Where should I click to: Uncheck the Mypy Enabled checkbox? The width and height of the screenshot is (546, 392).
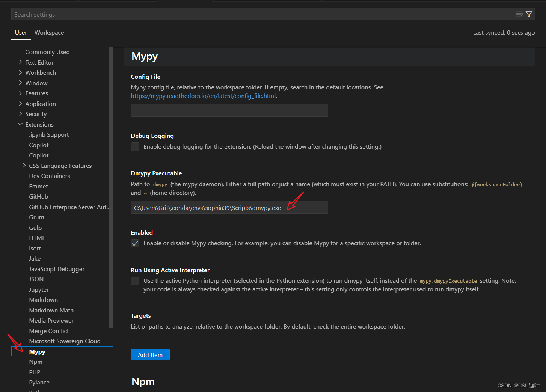(135, 243)
